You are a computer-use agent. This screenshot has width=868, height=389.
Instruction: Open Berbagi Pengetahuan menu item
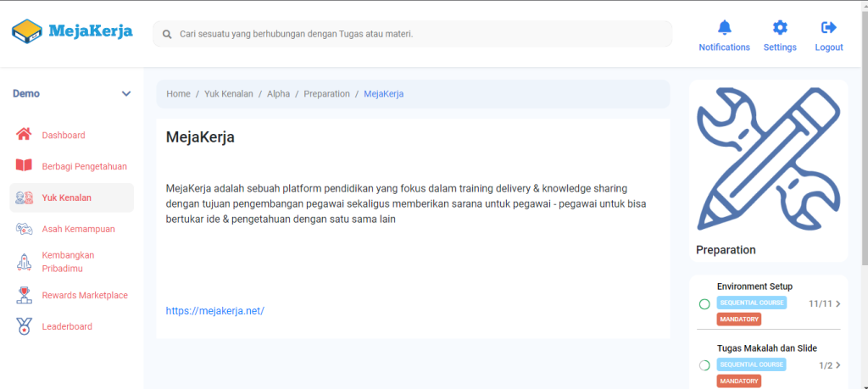coord(72,166)
